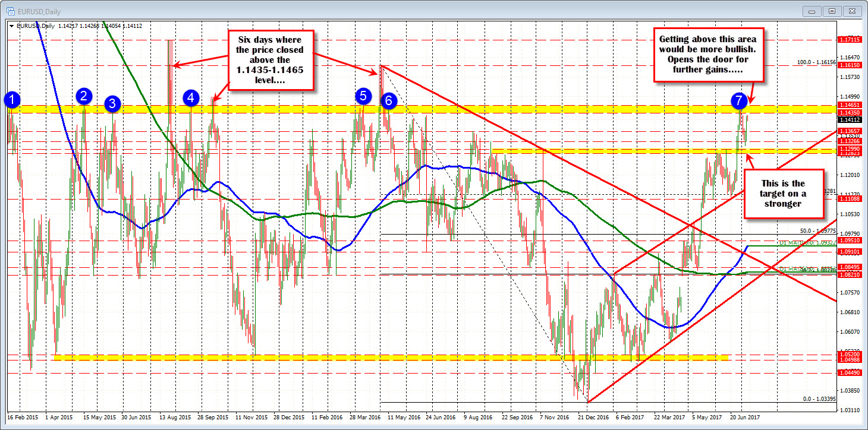868x430 pixels.
Task: Click the OHLC values beside EURUSD,Daily
Action: click(x=100, y=26)
